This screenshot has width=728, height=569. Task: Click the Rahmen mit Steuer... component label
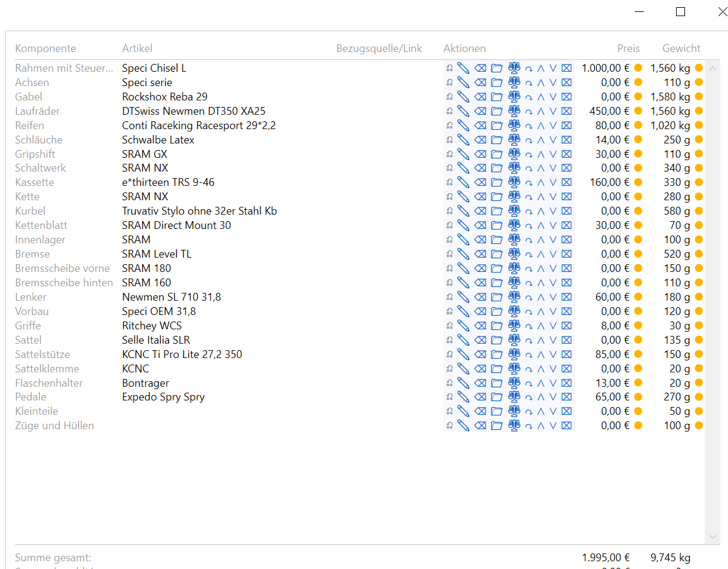(64, 68)
